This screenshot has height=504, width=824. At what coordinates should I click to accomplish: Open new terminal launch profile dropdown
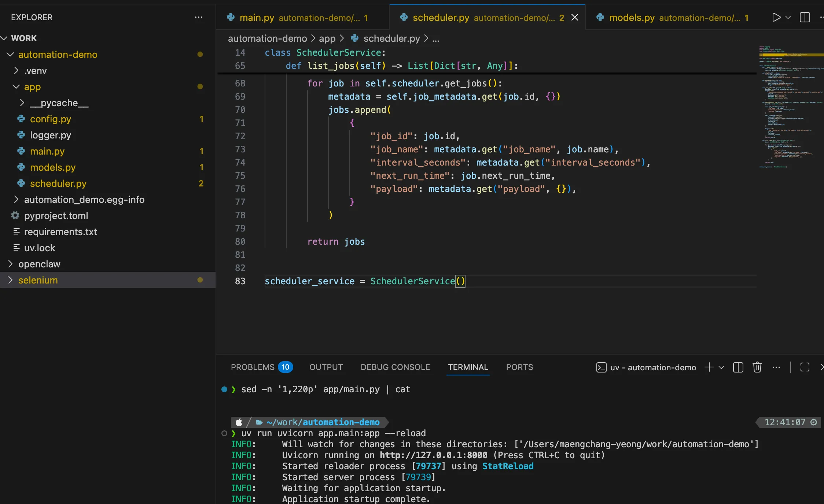pos(721,367)
